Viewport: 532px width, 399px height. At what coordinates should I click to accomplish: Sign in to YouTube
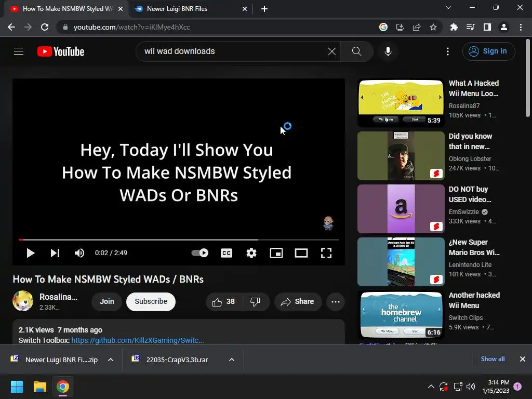tap(488, 51)
